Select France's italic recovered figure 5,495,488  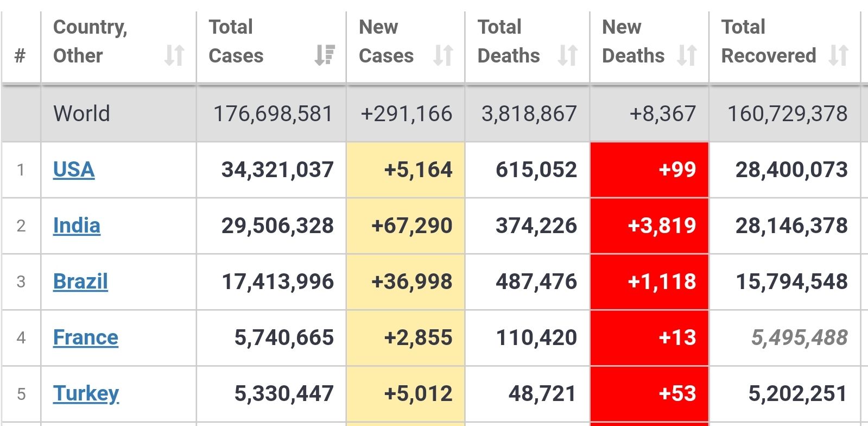pos(799,337)
